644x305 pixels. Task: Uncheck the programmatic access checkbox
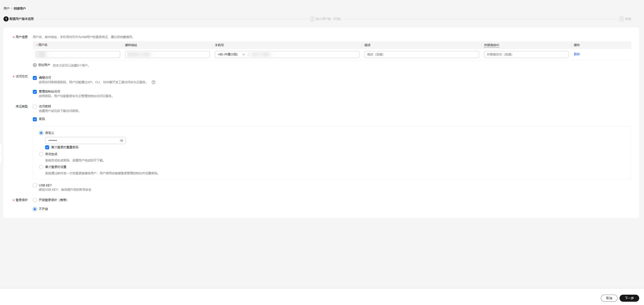(x=35, y=78)
